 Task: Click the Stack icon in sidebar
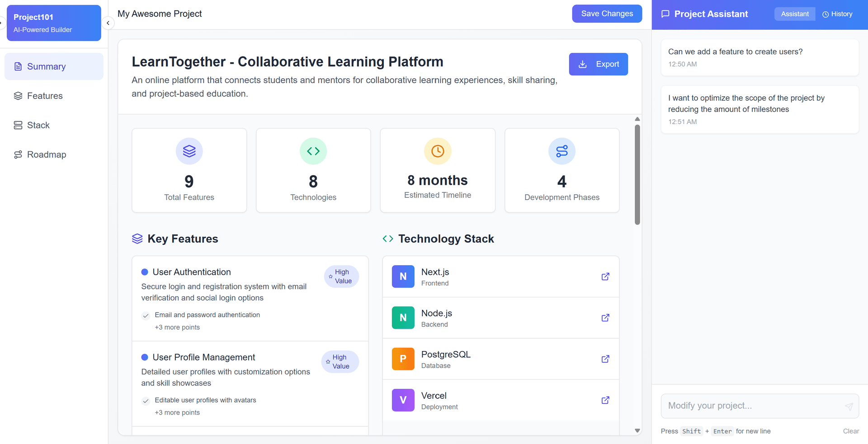tap(18, 125)
